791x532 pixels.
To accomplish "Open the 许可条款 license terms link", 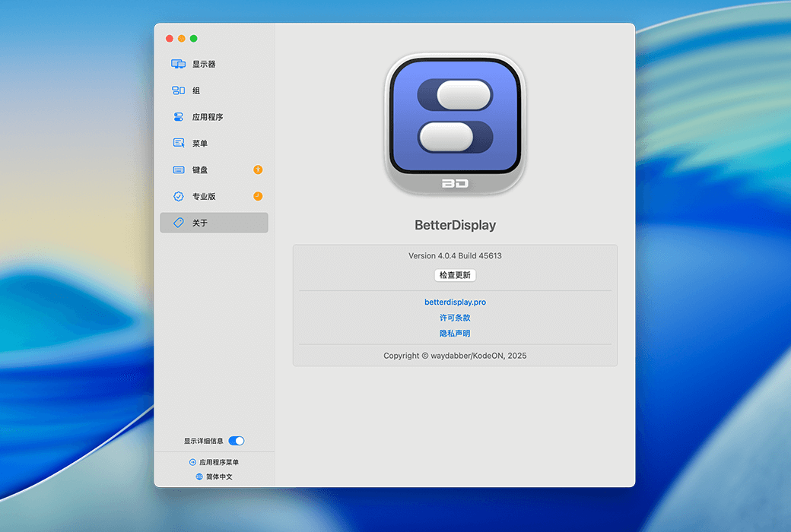I will tap(455, 318).
